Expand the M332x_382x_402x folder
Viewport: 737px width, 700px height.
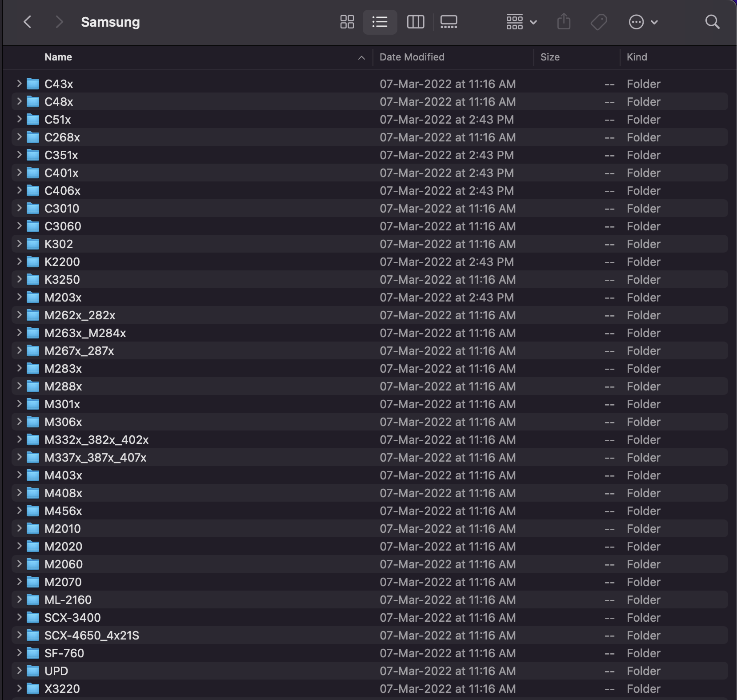pos(19,439)
